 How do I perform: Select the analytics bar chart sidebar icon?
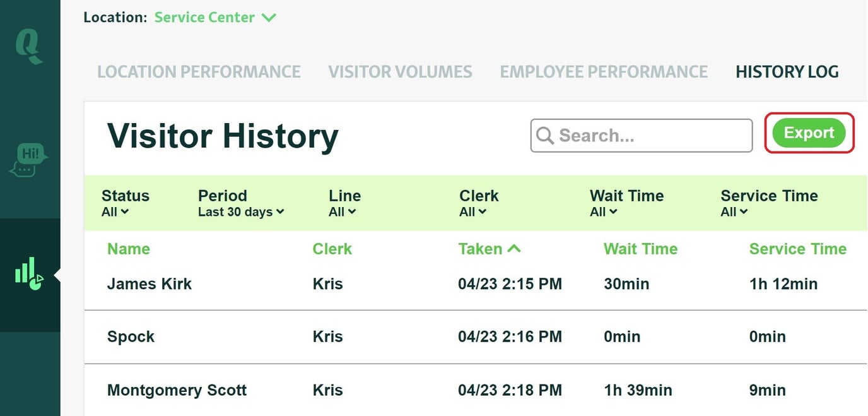tap(28, 274)
